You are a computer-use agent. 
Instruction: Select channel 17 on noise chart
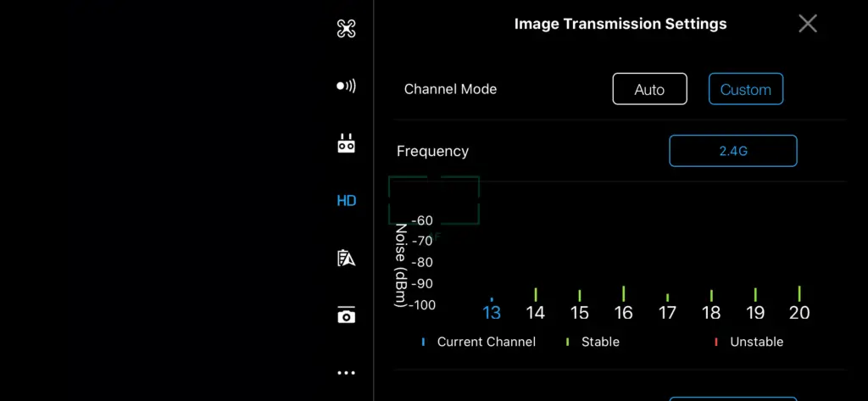point(667,312)
